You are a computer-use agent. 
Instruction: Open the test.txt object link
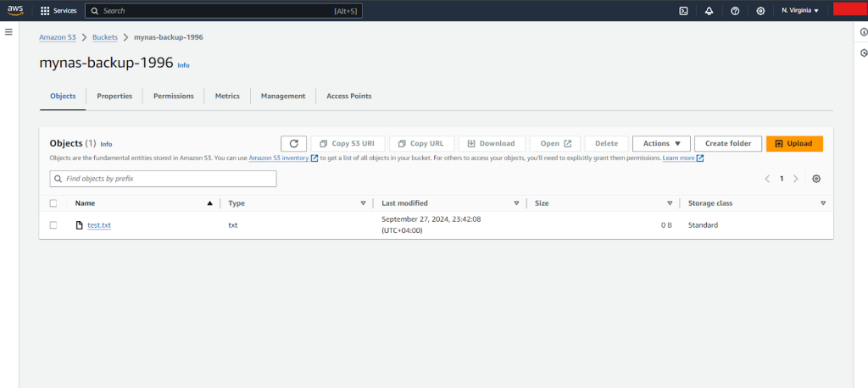(99, 225)
